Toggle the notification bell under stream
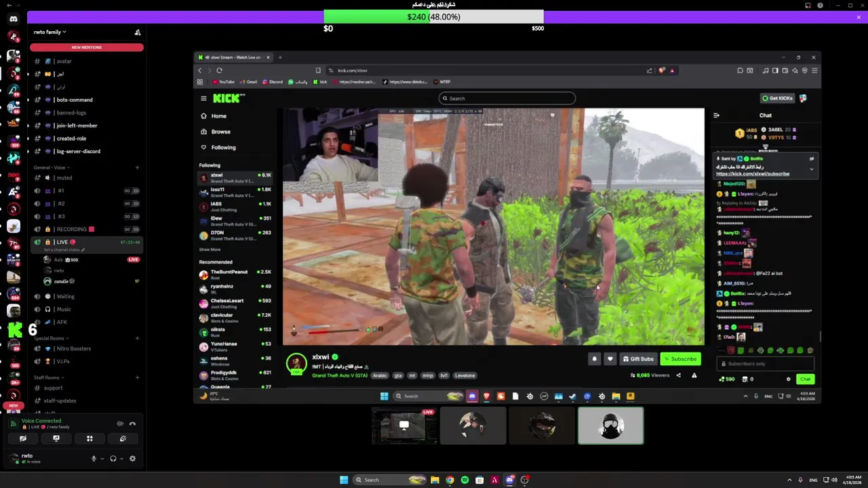Screen dimensions: 868x488 595,359
